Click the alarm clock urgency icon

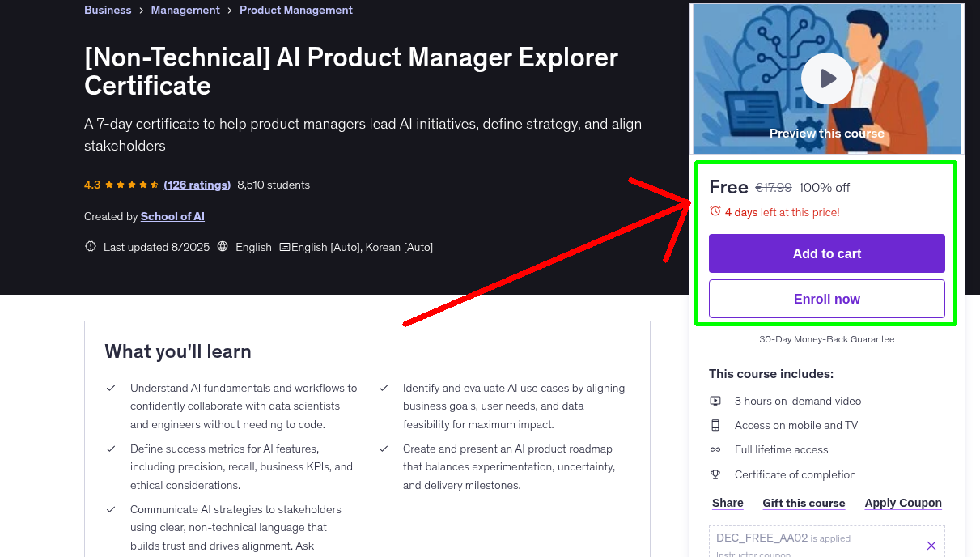715,210
